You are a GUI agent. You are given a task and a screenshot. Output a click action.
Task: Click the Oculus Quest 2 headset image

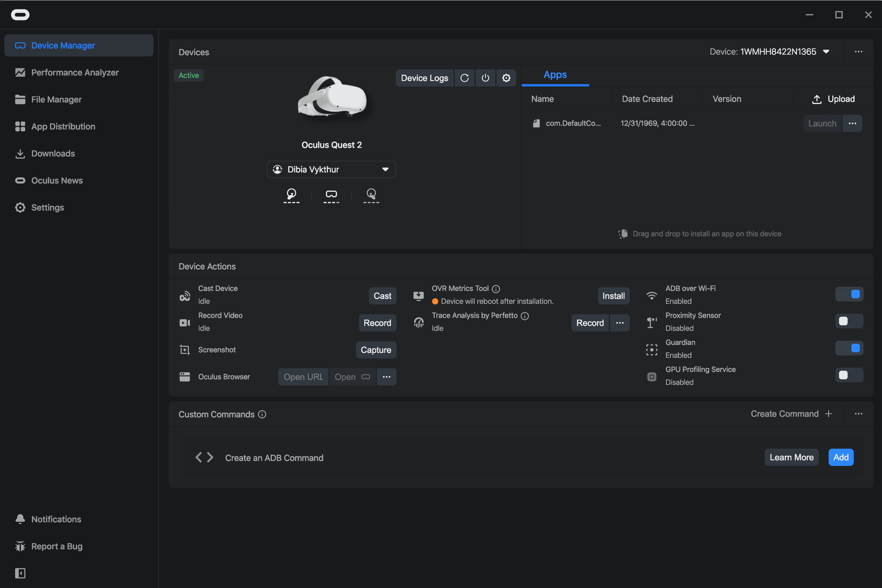click(332, 97)
